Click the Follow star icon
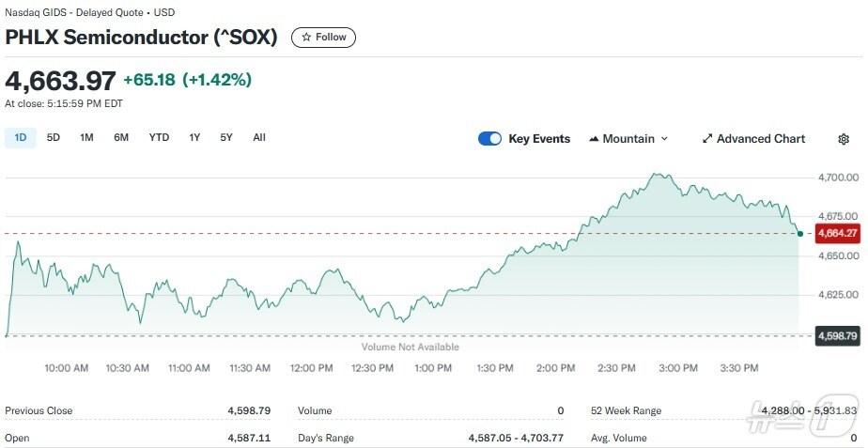 tap(306, 38)
